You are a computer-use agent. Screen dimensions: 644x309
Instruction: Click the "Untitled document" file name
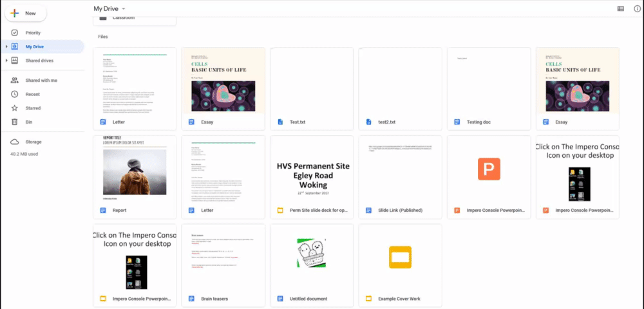tap(308, 299)
